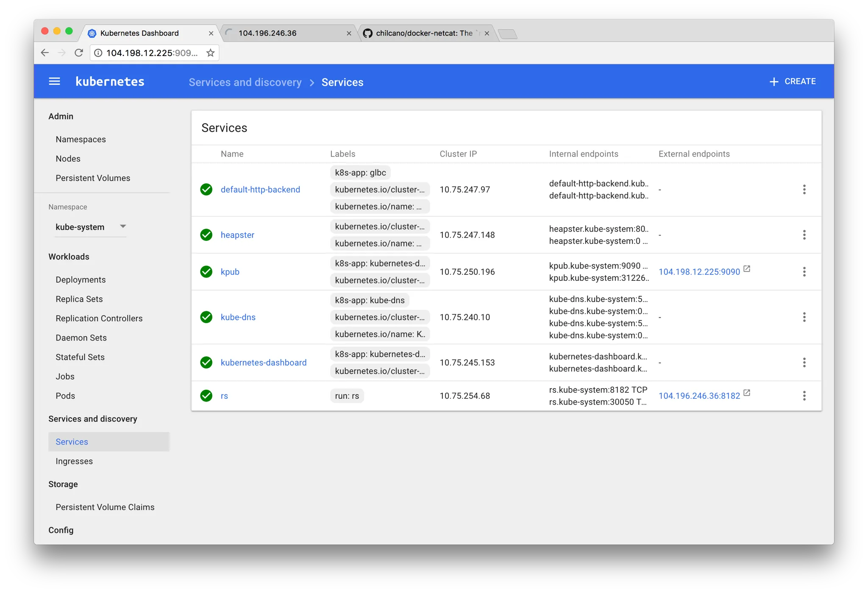The height and width of the screenshot is (593, 868).
Task: Reload the page using the refresh icon
Action: pos(79,53)
